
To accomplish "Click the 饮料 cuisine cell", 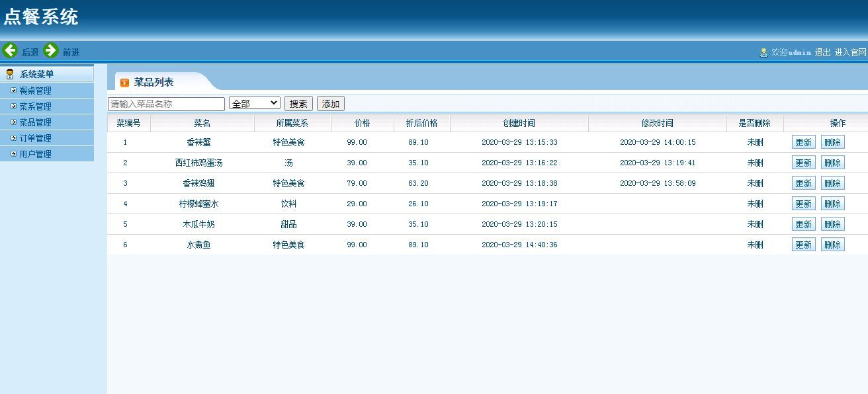I will [288, 204].
